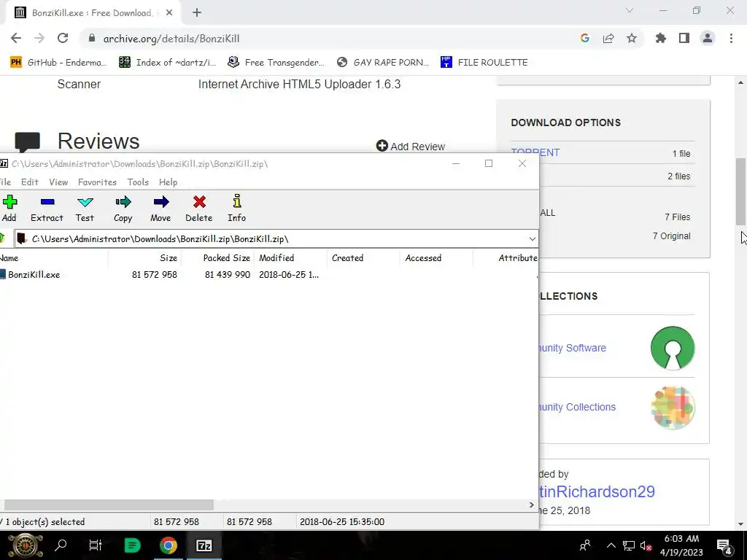Show hidden system tray icons

(x=611, y=545)
